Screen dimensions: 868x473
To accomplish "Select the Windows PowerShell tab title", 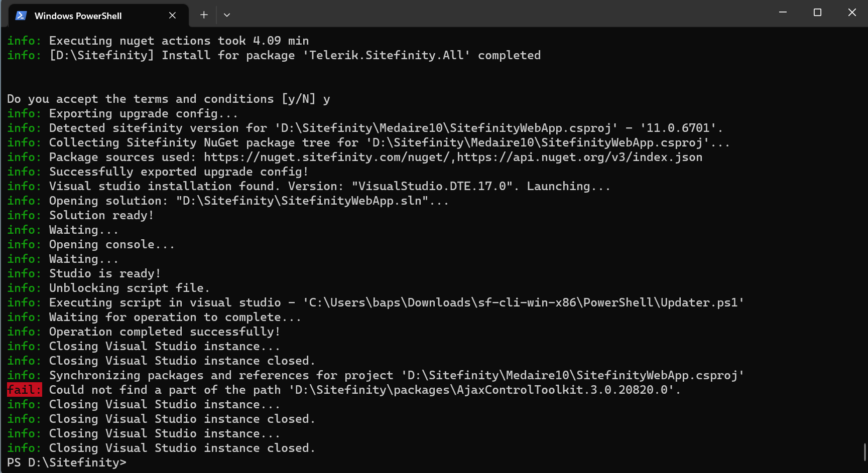I will tap(78, 16).
